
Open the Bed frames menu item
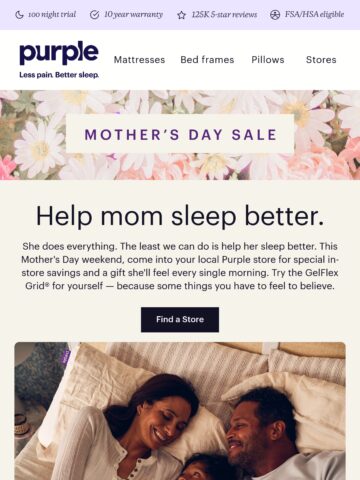[207, 60]
